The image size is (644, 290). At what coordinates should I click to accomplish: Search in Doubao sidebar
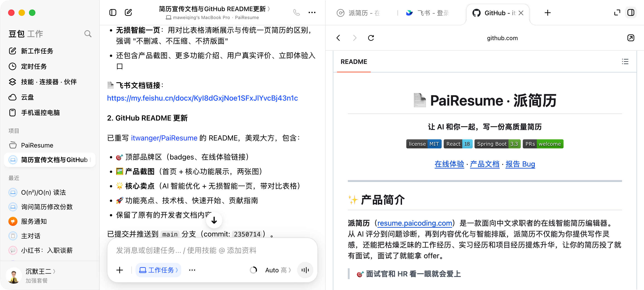click(88, 34)
